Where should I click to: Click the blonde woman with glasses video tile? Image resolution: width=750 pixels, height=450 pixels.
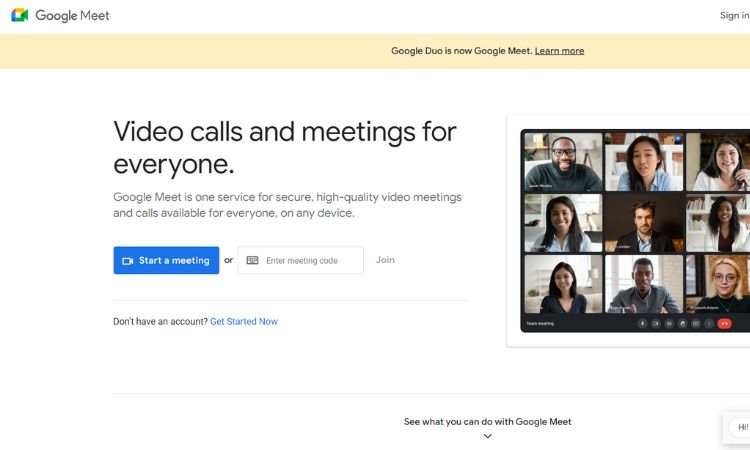pos(718,284)
